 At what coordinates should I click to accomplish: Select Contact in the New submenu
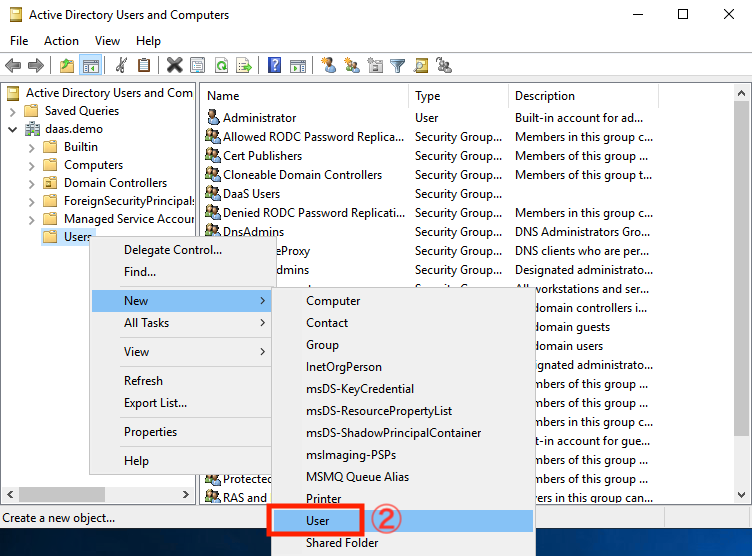(403, 323)
